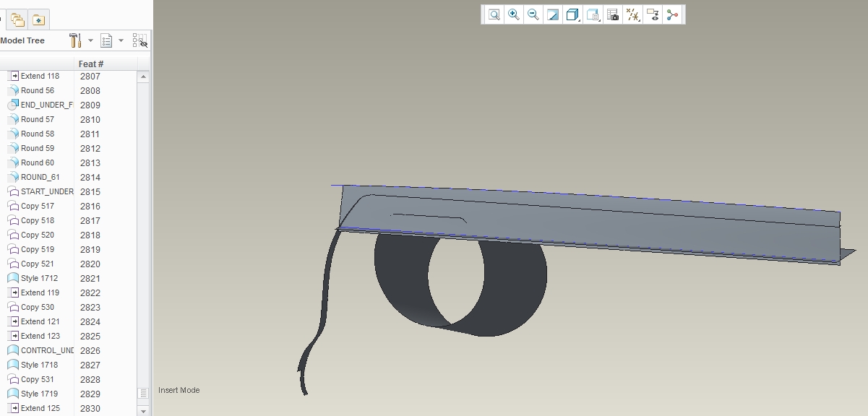Open the Saved Orientations list

click(593, 14)
